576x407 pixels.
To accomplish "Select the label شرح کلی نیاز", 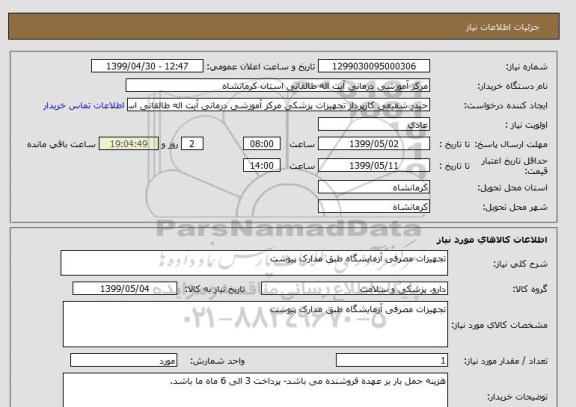I will (520, 264).
